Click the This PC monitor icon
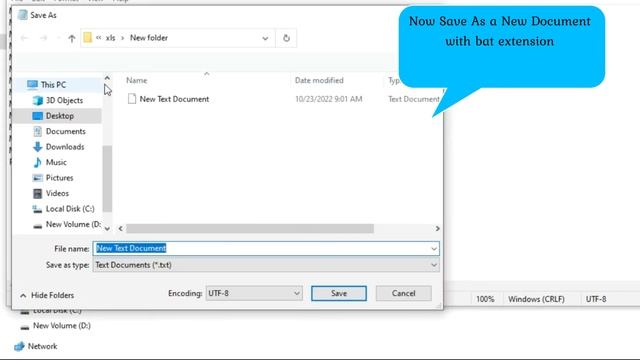Screen dimensions: 640x360 coord(32,84)
